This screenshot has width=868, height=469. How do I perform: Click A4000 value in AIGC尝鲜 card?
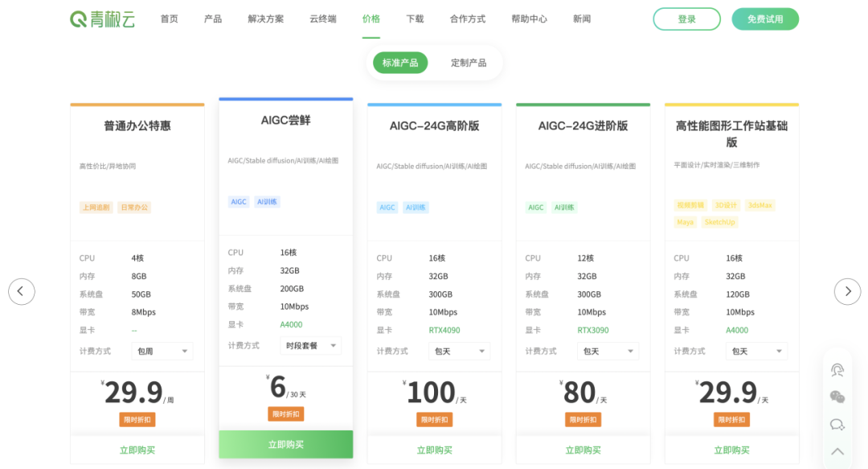click(291, 324)
